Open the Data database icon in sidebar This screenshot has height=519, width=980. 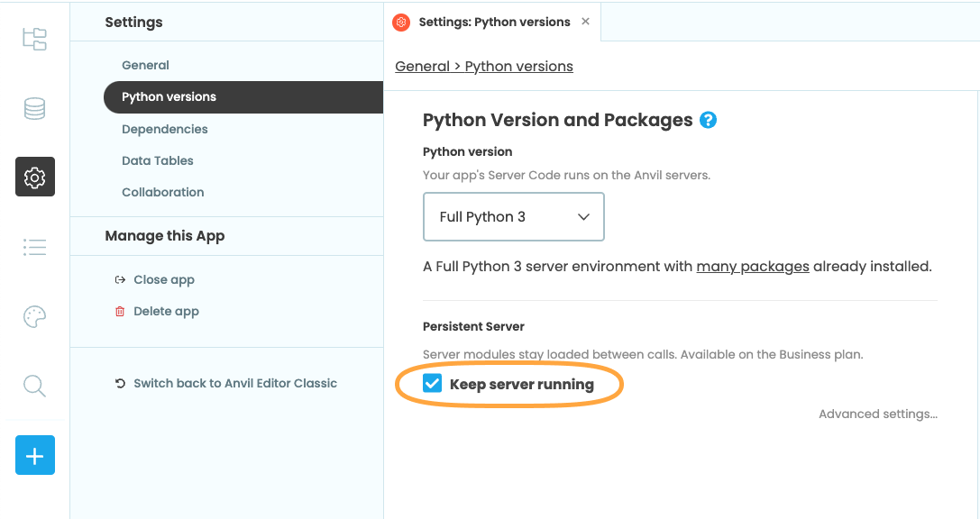(34, 109)
